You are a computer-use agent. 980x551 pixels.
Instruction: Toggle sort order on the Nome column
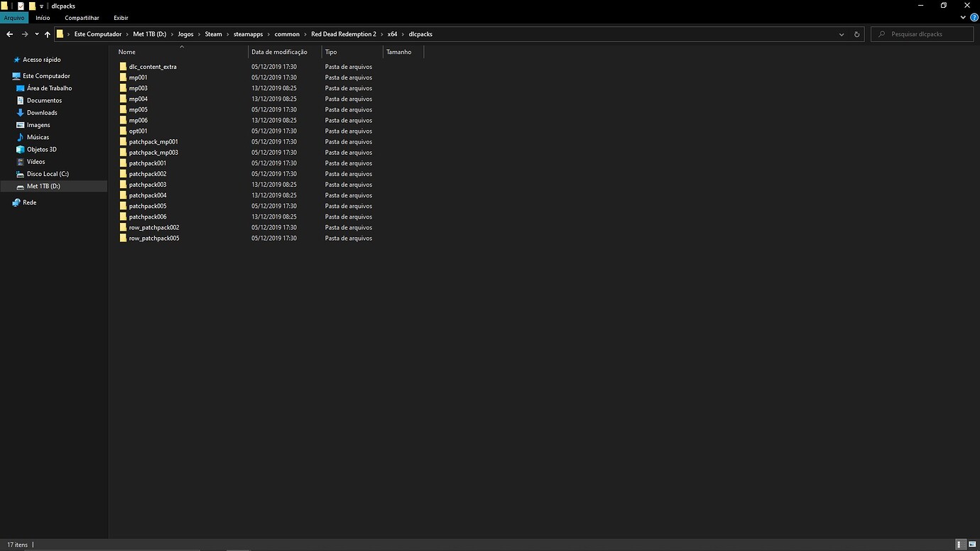coord(126,52)
